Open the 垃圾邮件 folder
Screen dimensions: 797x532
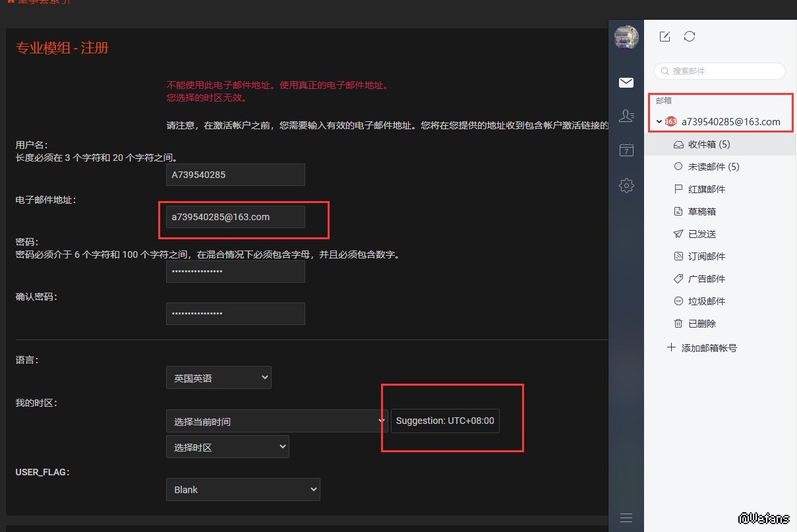click(x=706, y=301)
